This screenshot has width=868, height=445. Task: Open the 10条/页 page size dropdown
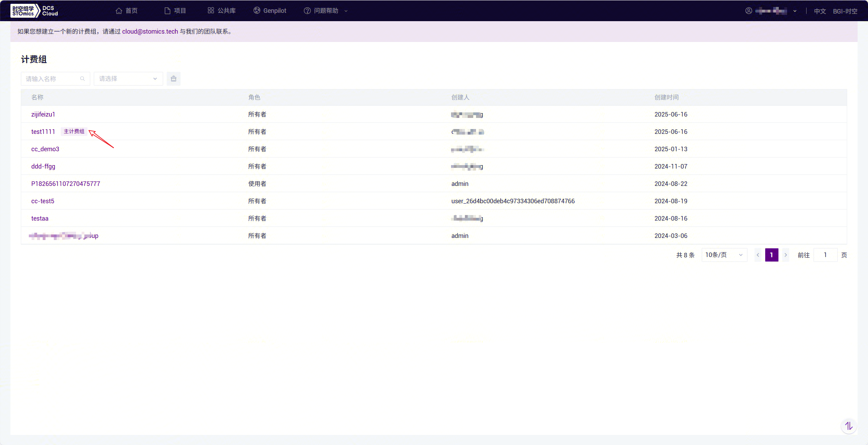point(724,255)
